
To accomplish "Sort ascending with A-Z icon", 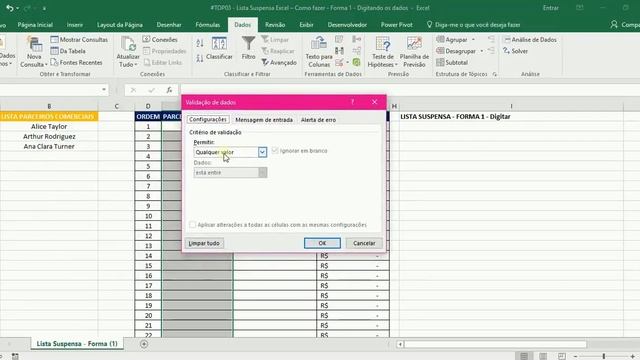I will 200,43.
